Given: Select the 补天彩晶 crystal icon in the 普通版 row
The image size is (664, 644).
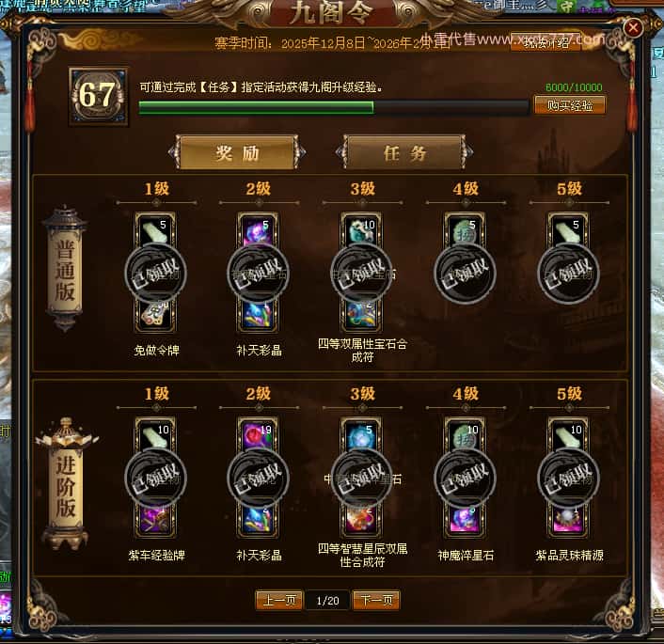Looking at the screenshot, I should pos(258,315).
